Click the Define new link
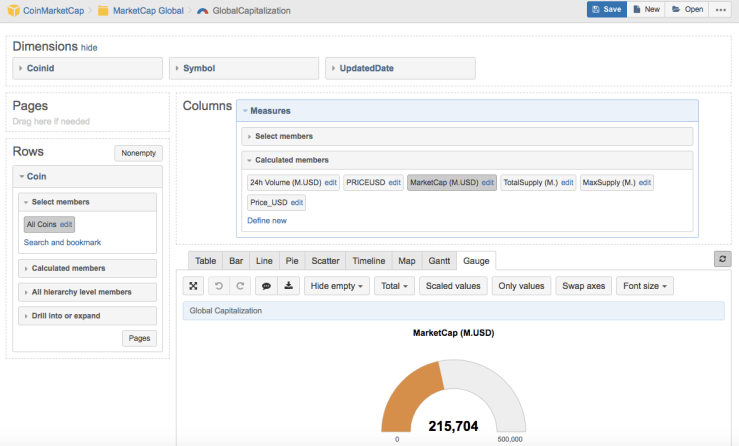Viewport: 739px width, 446px height. point(267,220)
